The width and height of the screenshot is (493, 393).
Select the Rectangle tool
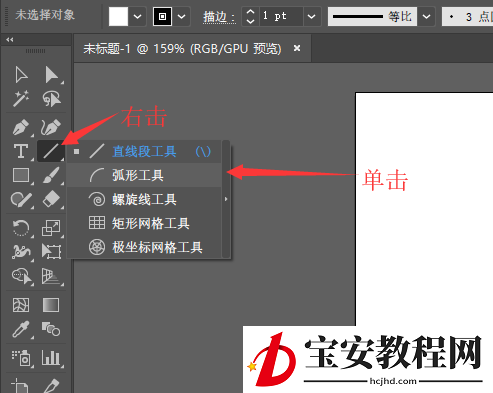coord(21,175)
